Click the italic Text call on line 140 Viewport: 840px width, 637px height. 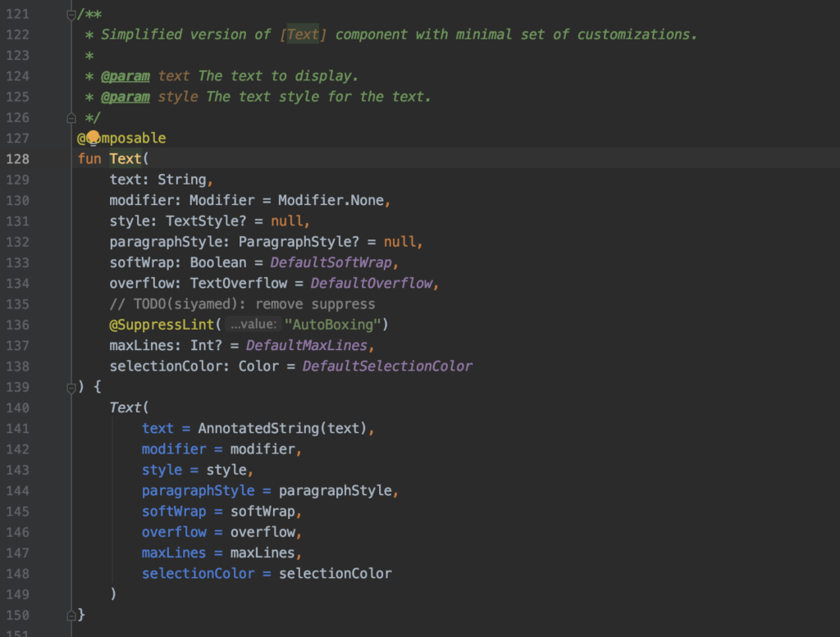[x=126, y=408]
